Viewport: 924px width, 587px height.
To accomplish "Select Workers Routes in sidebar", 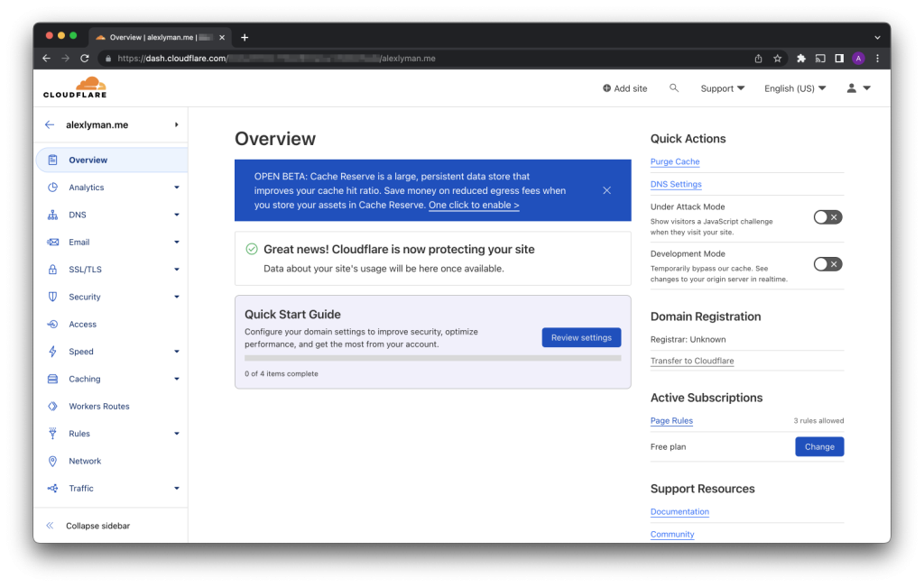I will 99,407.
